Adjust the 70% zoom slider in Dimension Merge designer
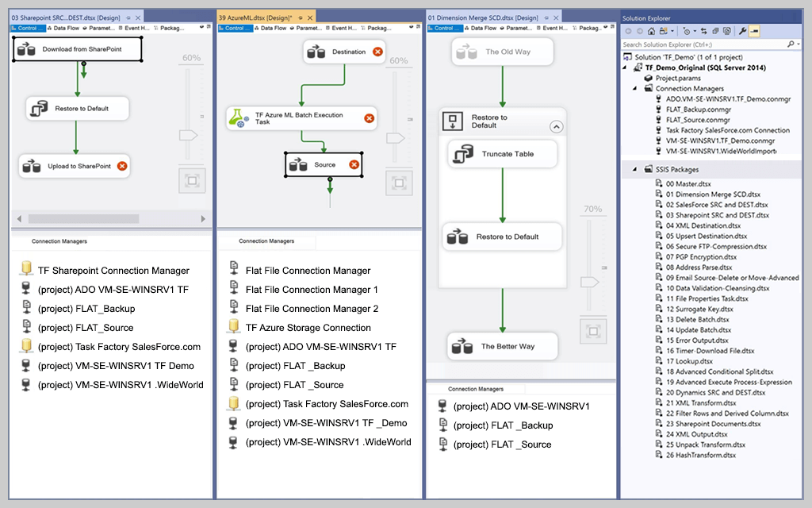 click(x=589, y=283)
